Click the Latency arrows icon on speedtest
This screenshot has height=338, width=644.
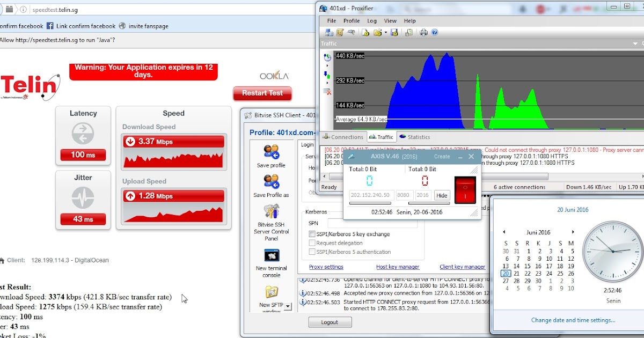coord(83,134)
